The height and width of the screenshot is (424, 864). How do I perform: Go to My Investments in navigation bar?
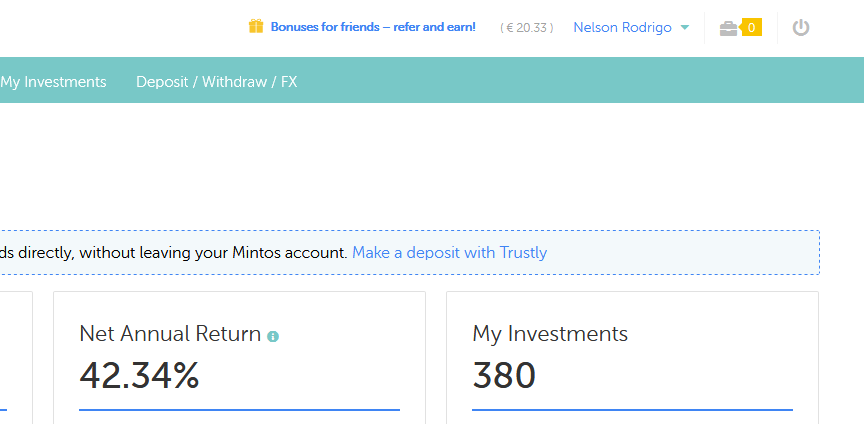click(x=53, y=82)
